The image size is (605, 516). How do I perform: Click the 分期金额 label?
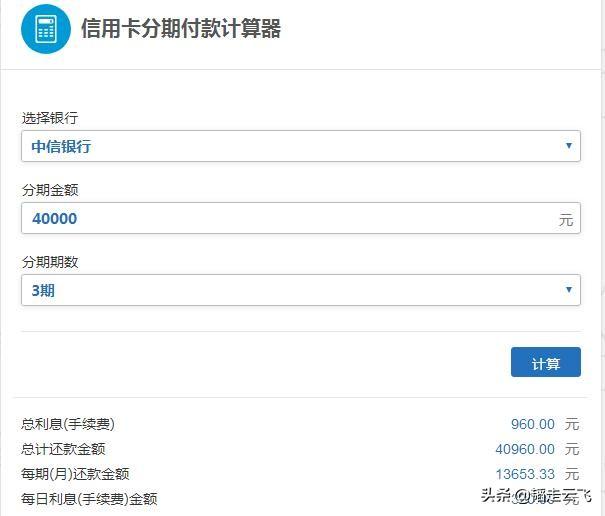pos(50,190)
